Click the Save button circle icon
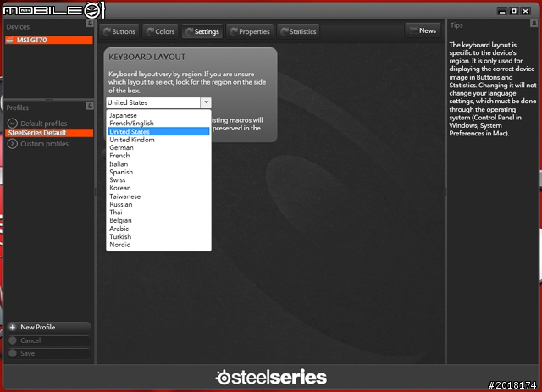 [13, 353]
